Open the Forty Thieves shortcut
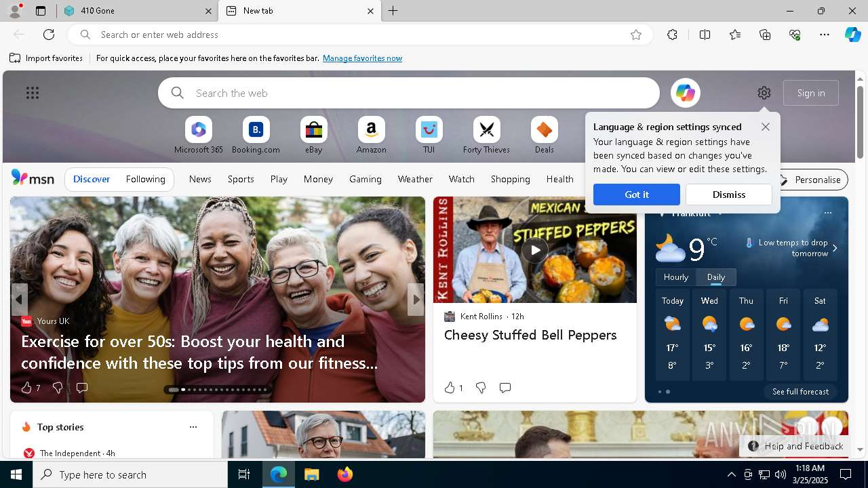This screenshot has width=868, height=488. click(x=486, y=136)
